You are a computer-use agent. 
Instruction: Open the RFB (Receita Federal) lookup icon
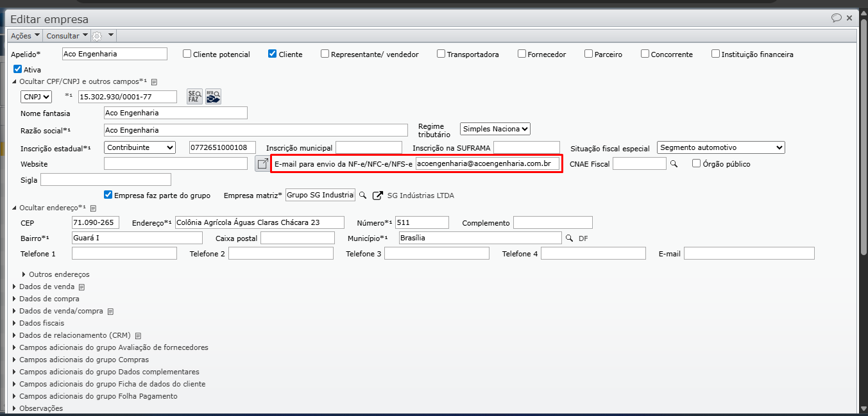click(x=213, y=97)
